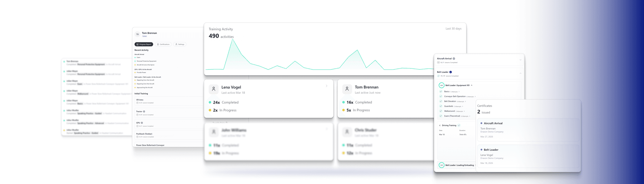Click the badge icon beside Tractor
This screenshot has width=644, height=184.
pos(144,111)
